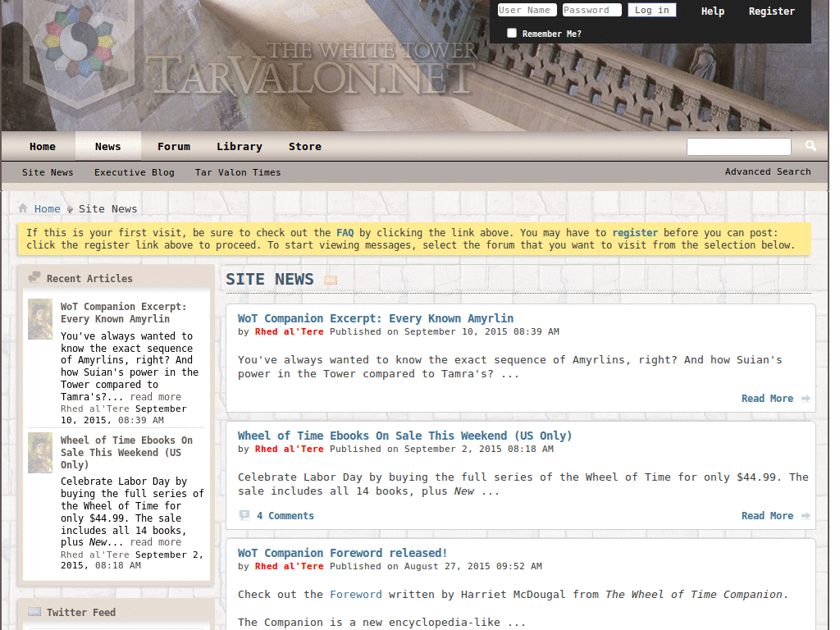This screenshot has height=630, width=840.
Task: Open the Advanced Search link
Action: pyautogui.click(x=768, y=171)
